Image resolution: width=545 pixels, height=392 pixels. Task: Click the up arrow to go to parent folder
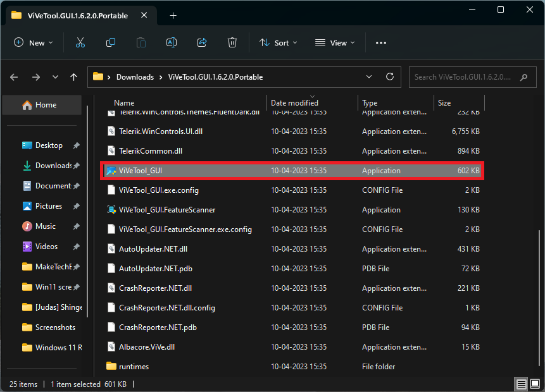pyautogui.click(x=73, y=77)
